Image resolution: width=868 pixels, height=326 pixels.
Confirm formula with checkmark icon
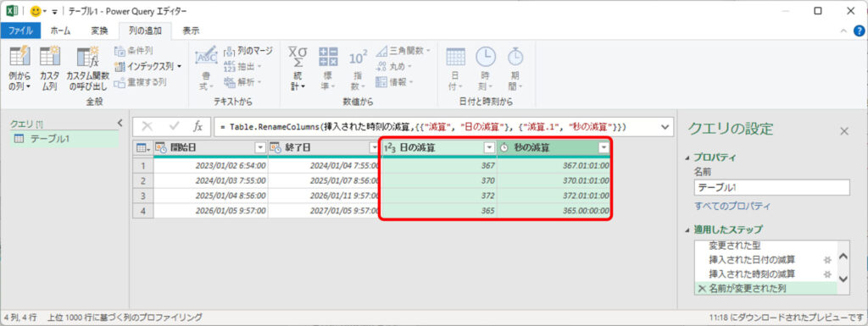pos(175,126)
